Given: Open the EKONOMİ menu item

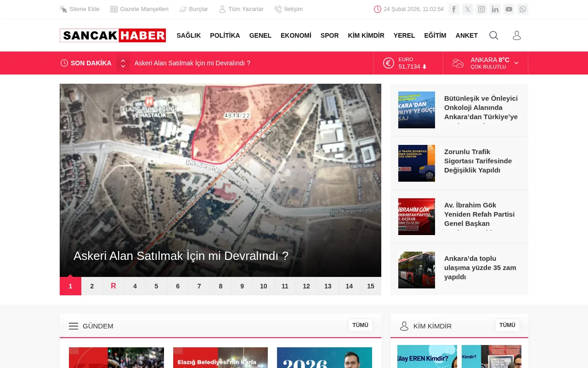Looking at the screenshot, I should pos(296,35).
